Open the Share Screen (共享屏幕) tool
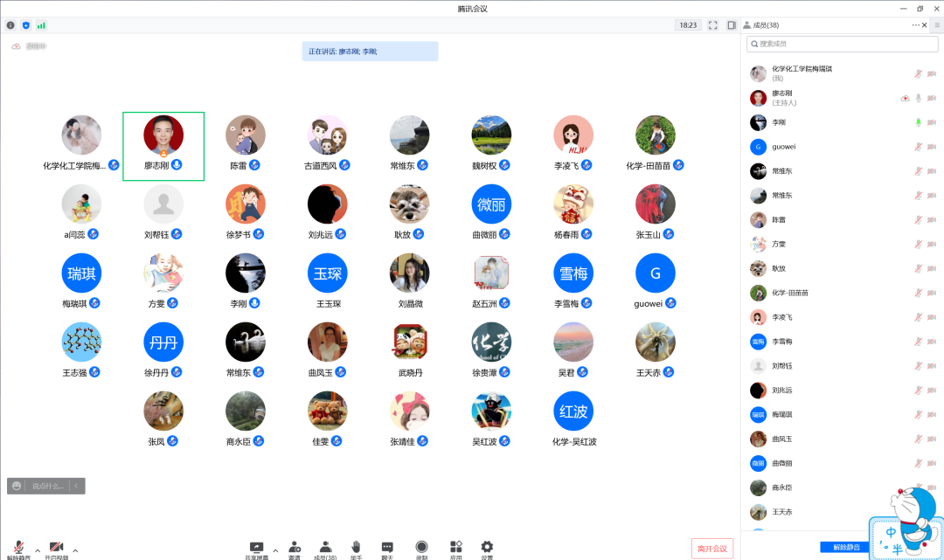This screenshot has height=560, width=944. pos(256,548)
